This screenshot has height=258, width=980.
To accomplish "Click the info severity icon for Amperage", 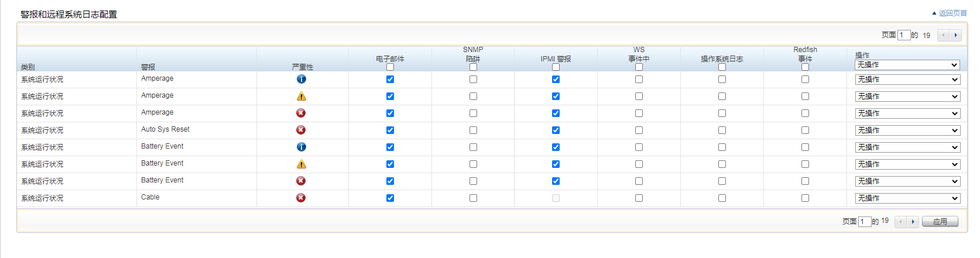I will (x=301, y=79).
